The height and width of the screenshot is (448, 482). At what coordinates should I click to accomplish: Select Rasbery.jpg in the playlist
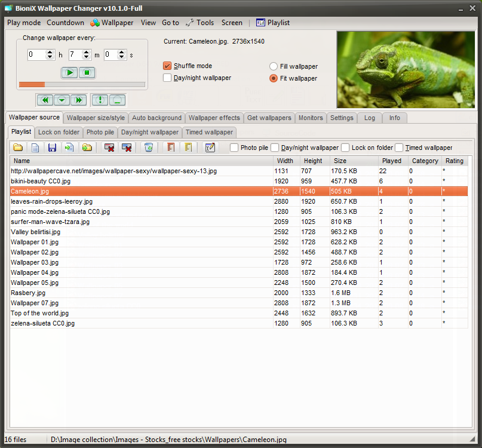tap(239, 293)
